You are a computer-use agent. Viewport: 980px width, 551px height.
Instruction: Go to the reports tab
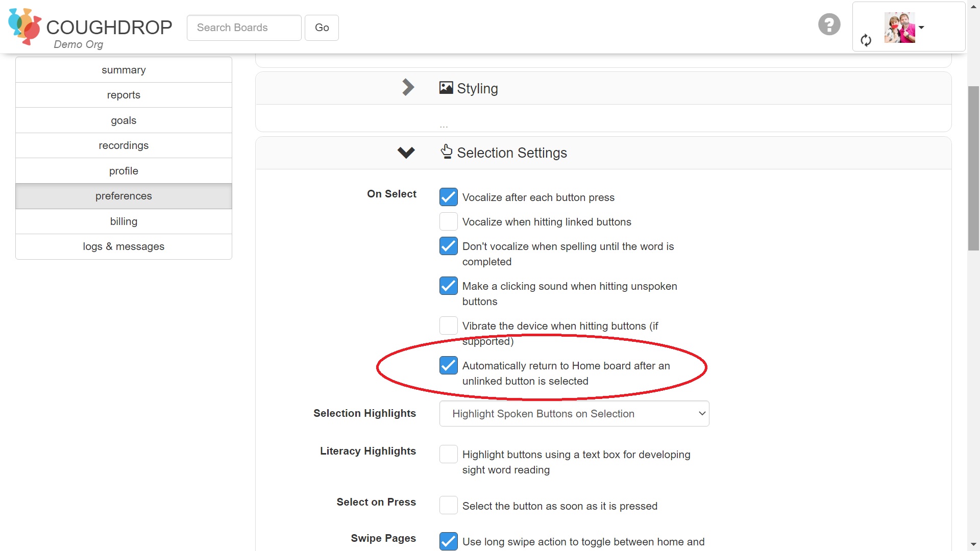pyautogui.click(x=124, y=95)
